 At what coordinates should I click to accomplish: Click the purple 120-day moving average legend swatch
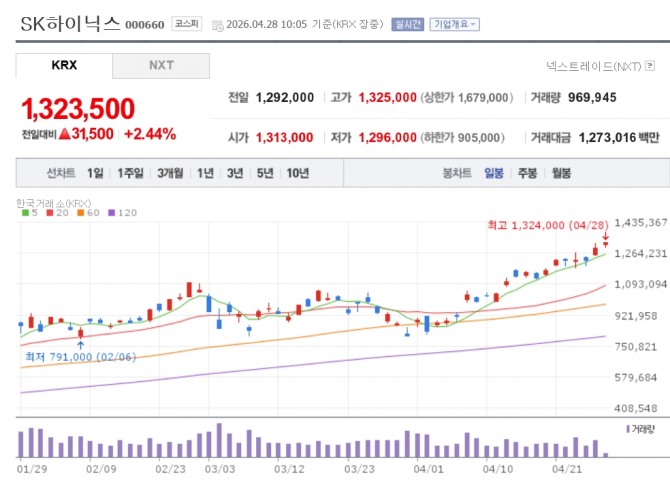click(x=112, y=212)
